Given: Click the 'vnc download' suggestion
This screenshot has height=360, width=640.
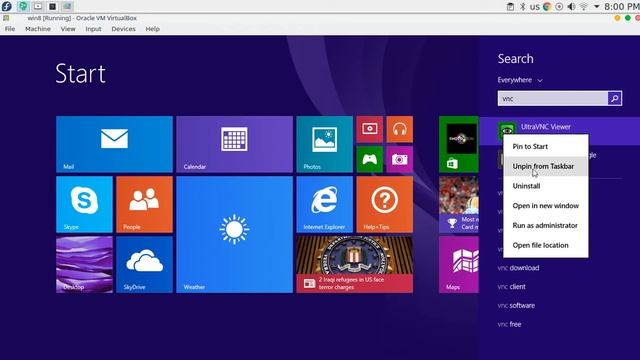Looking at the screenshot, I should pyautogui.click(x=518, y=268).
